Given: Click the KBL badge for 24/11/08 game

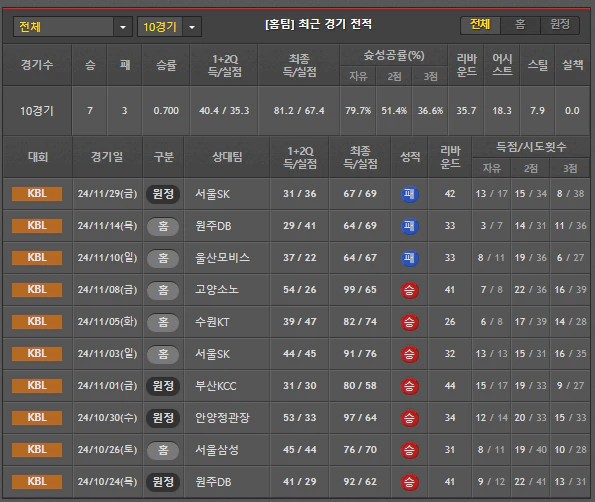Looking at the screenshot, I should click(x=37, y=290).
